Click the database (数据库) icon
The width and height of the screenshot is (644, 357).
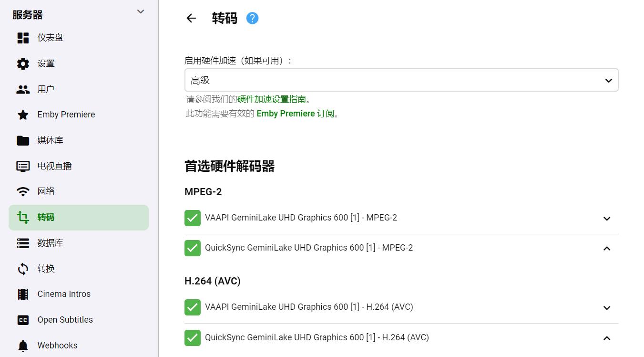pos(23,243)
